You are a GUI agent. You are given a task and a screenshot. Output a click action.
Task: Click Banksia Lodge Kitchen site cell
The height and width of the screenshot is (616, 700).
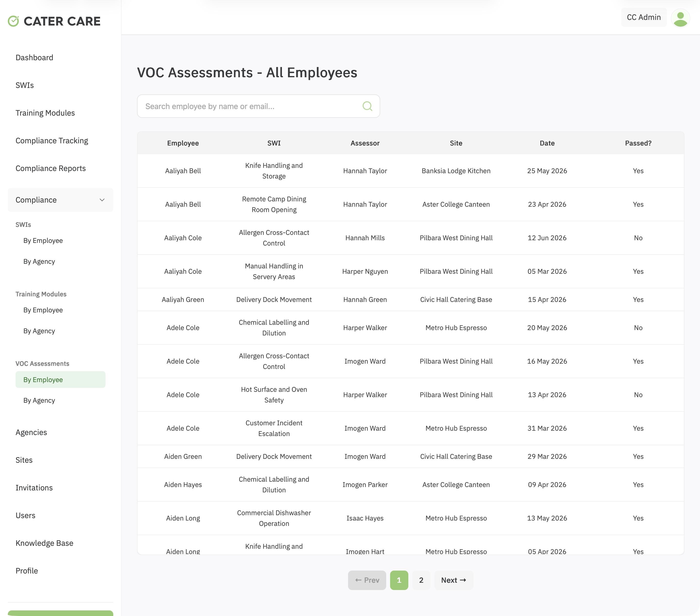pyautogui.click(x=456, y=171)
